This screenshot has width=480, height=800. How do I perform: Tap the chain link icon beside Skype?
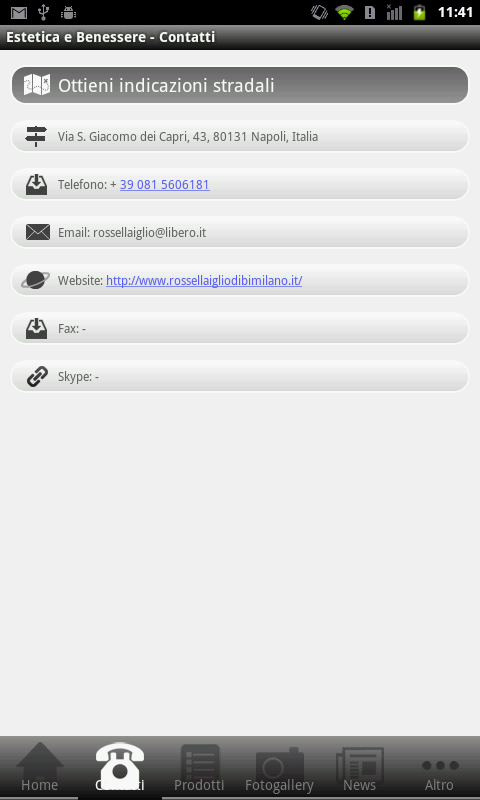(37, 377)
